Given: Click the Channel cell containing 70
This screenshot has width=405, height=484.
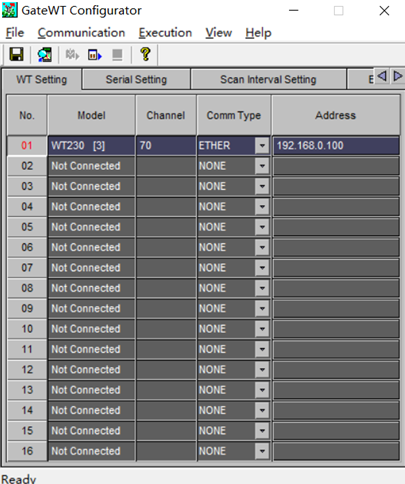Looking at the screenshot, I should pyautogui.click(x=166, y=146).
